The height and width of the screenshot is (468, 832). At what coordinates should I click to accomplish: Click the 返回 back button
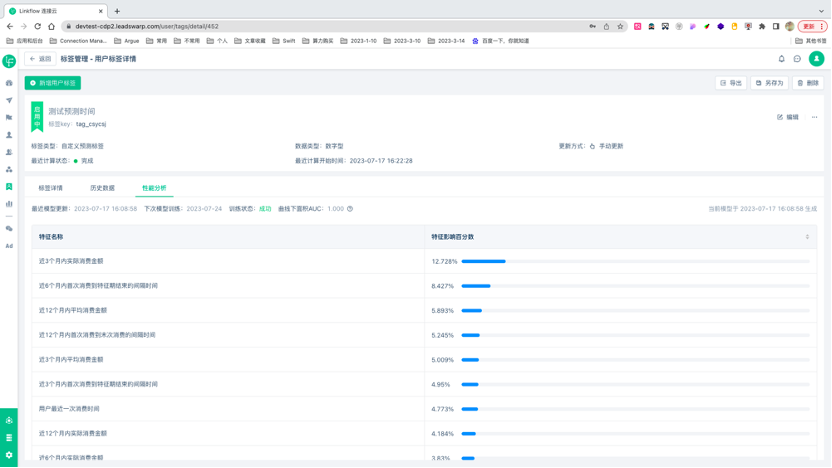point(40,59)
